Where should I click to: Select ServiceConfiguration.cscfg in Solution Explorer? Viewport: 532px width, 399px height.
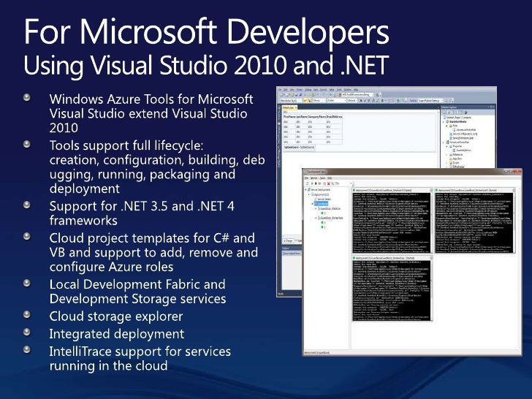463,134
